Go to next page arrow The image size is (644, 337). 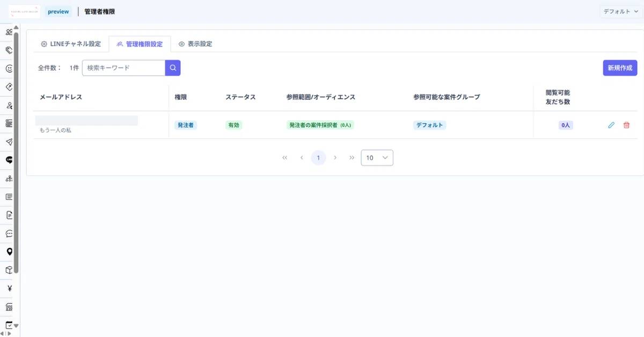[335, 158]
